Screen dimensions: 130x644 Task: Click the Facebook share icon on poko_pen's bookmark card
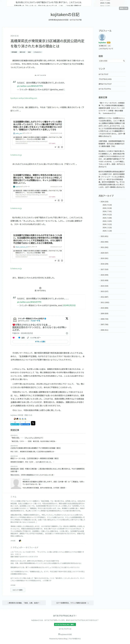tap(59, 147)
